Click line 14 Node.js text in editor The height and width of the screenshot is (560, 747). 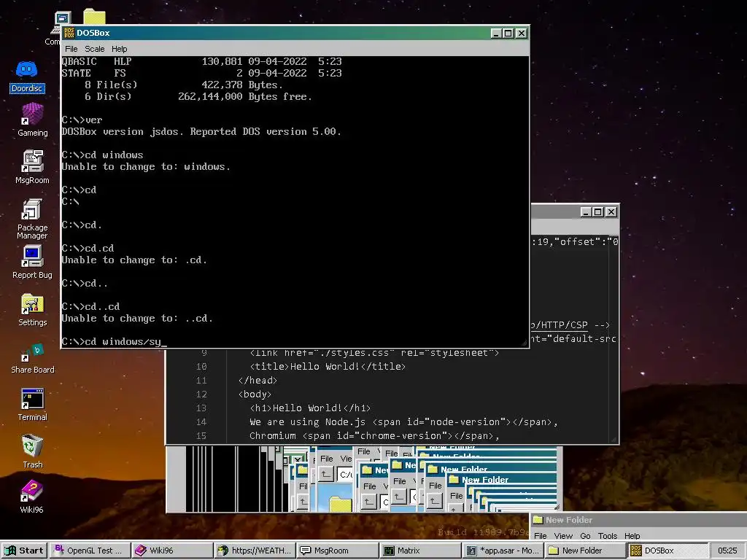(x=403, y=422)
